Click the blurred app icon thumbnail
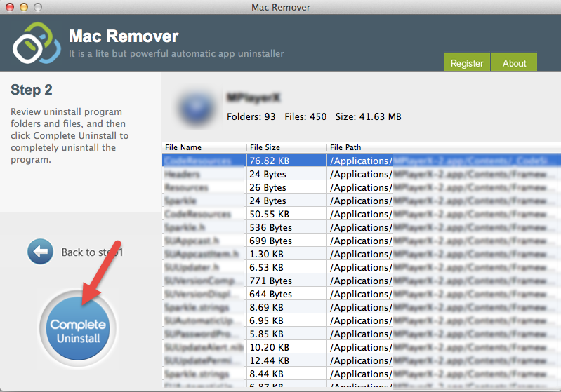This screenshot has height=392, width=561. [x=197, y=107]
